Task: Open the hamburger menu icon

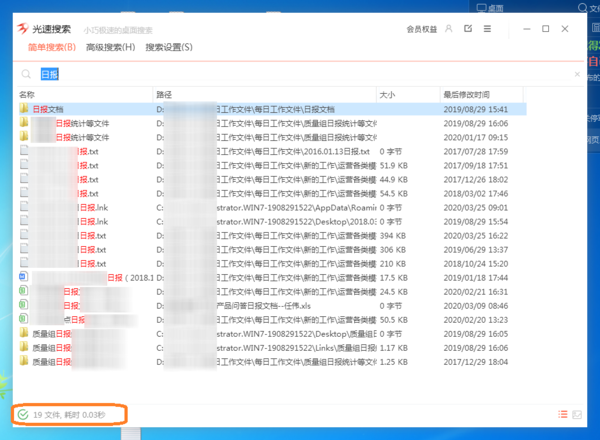Action: click(x=487, y=29)
